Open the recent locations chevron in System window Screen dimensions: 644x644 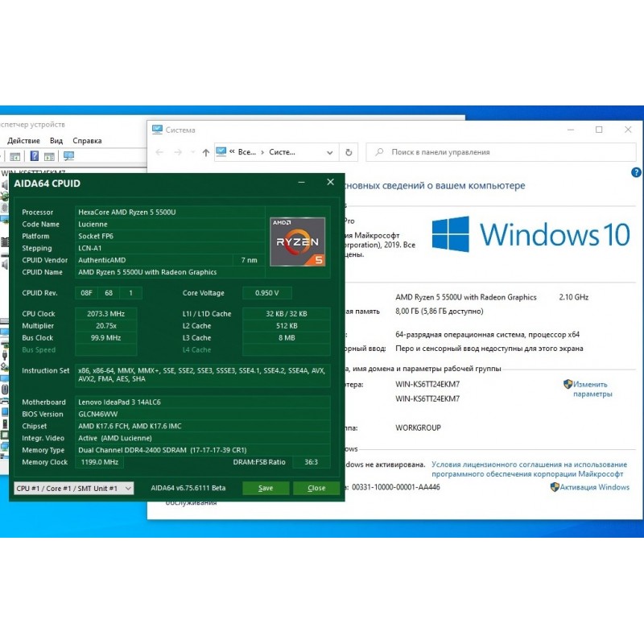192,152
